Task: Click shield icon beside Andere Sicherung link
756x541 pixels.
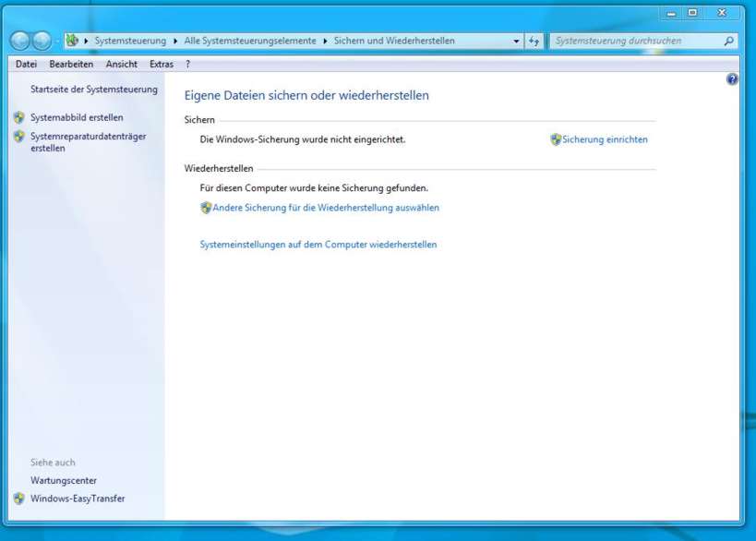Action: click(206, 208)
